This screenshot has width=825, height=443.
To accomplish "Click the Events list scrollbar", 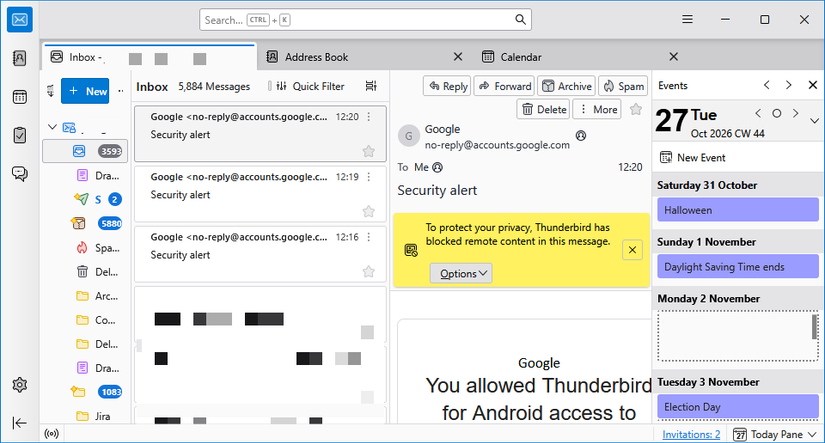I will (x=814, y=327).
